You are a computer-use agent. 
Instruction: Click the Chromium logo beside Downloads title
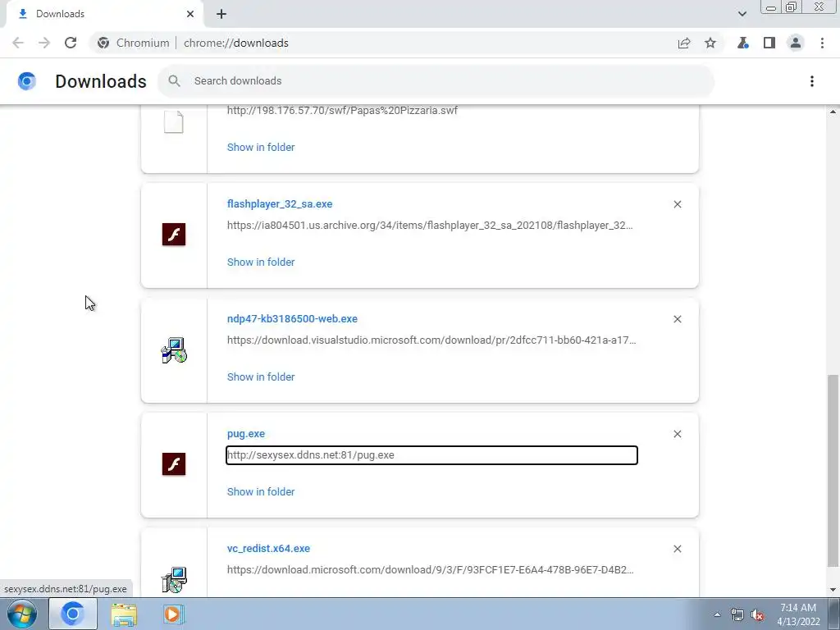(27, 81)
